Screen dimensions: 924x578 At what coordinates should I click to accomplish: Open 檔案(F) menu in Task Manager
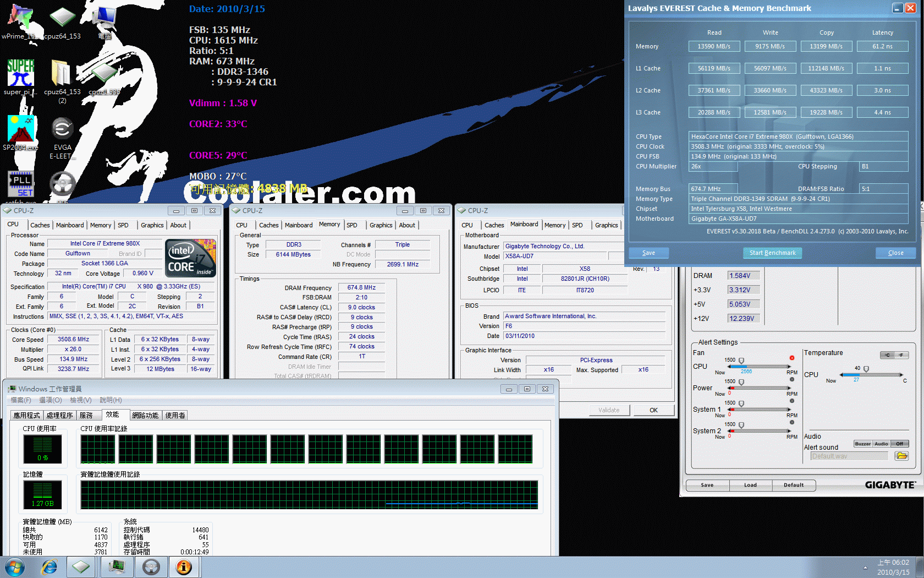(21, 400)
